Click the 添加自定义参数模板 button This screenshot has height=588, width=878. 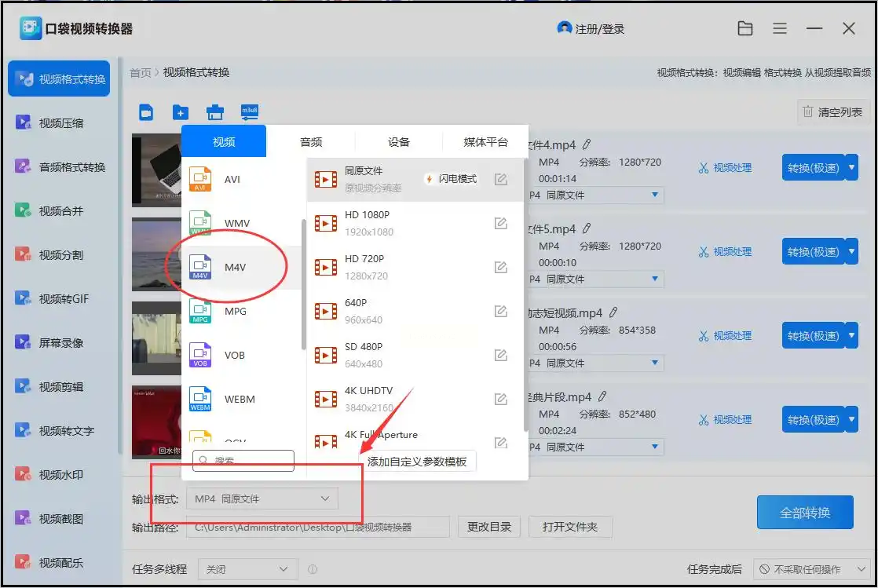pos(417,462)
